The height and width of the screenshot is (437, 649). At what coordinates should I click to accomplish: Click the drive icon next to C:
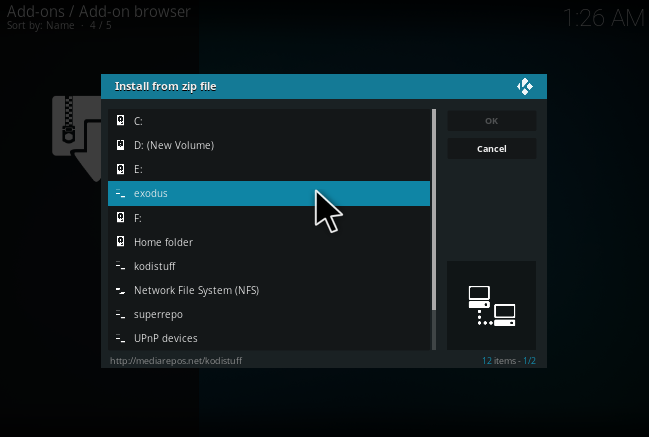(120, 120)
